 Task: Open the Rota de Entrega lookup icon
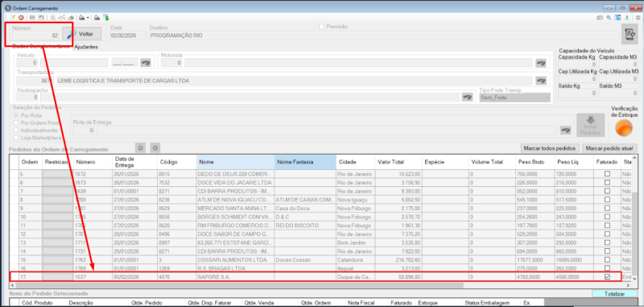pos(566,131)
